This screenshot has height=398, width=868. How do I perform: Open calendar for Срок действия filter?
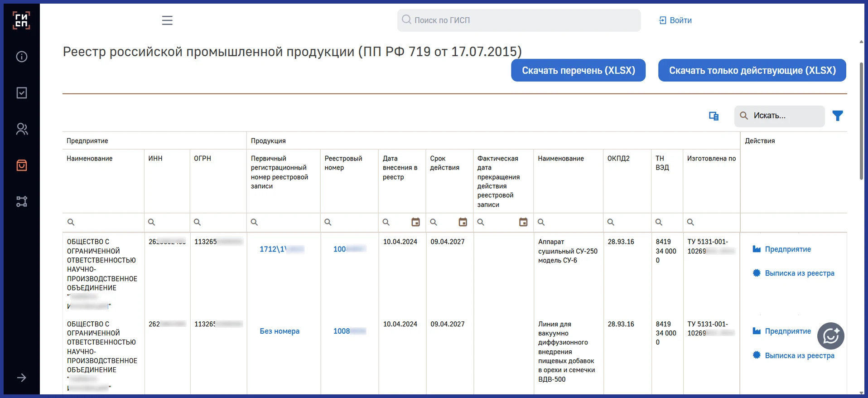click(x=463, y=222)
